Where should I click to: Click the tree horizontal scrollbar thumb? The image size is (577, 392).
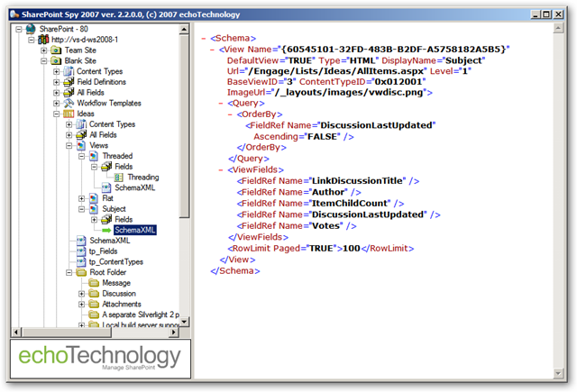pos(66,333)
